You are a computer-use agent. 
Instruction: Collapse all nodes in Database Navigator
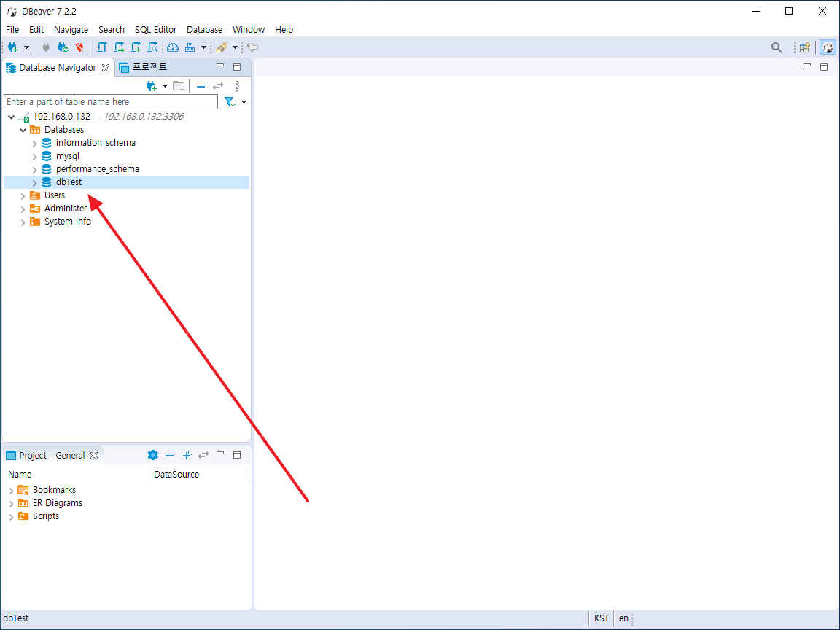pyautogui.click(x=201, y=86)
